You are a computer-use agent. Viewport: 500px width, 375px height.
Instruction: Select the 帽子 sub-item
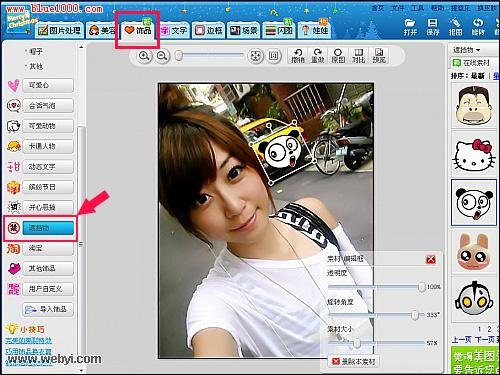point(36,51)
